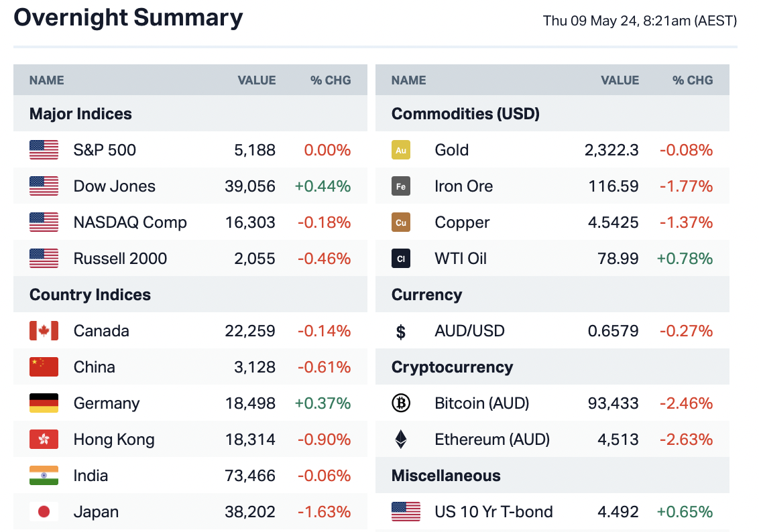759x532 pixels.
Task: Click the AUD/USD dollar sign icon
Action: click(401, 331)
